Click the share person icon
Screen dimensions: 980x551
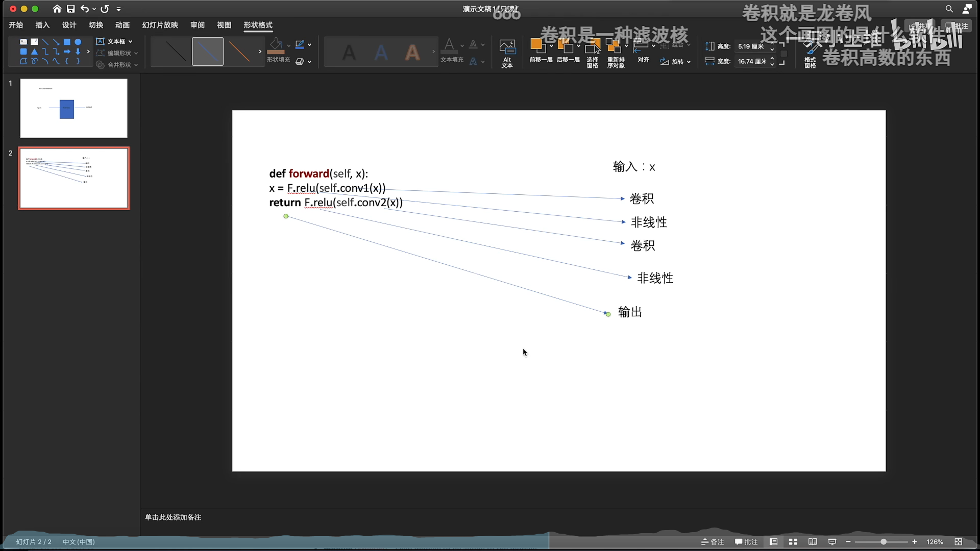[967, 9]
